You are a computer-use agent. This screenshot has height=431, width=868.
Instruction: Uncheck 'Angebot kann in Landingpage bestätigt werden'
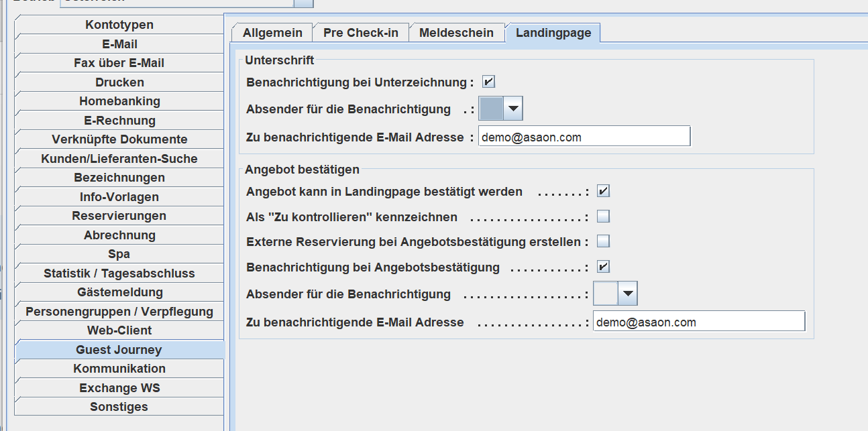coord(603,192)
